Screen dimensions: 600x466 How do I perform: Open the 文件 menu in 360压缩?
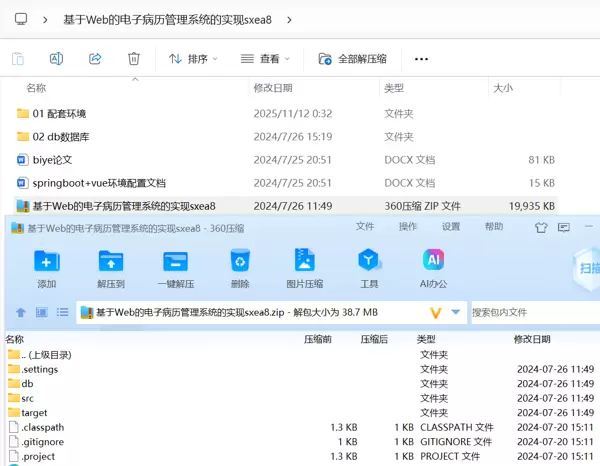[x=365, y=227]
